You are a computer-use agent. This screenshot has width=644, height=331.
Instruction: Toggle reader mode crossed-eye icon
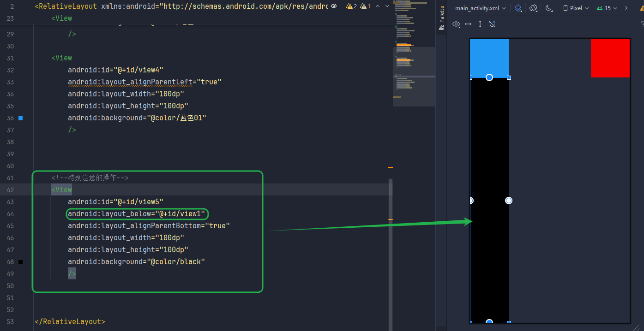[x=334, y=6]
